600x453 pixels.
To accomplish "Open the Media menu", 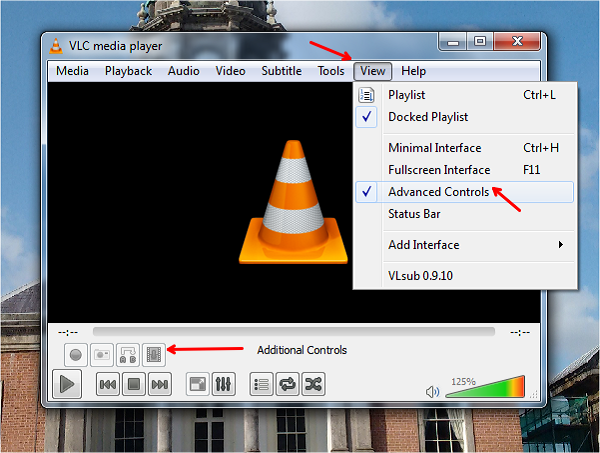I will tap(72, 71).
